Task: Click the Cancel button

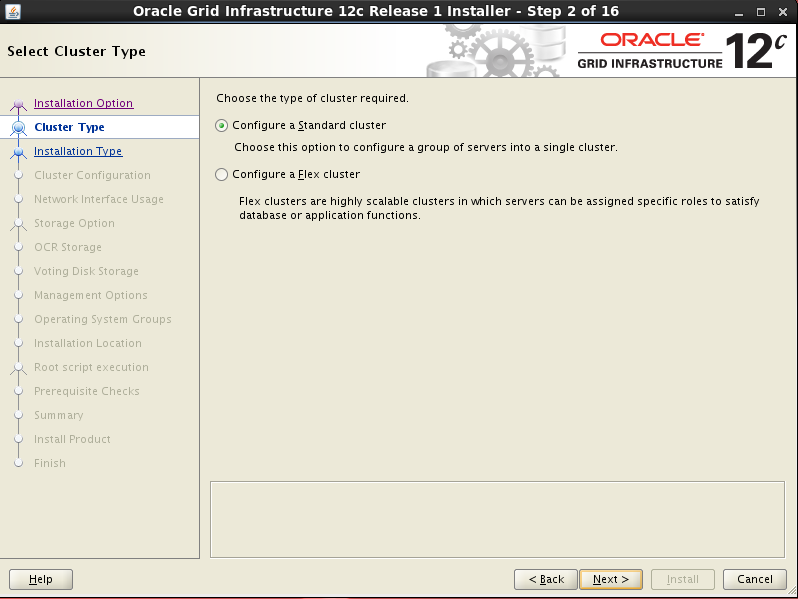Action: 755,579
